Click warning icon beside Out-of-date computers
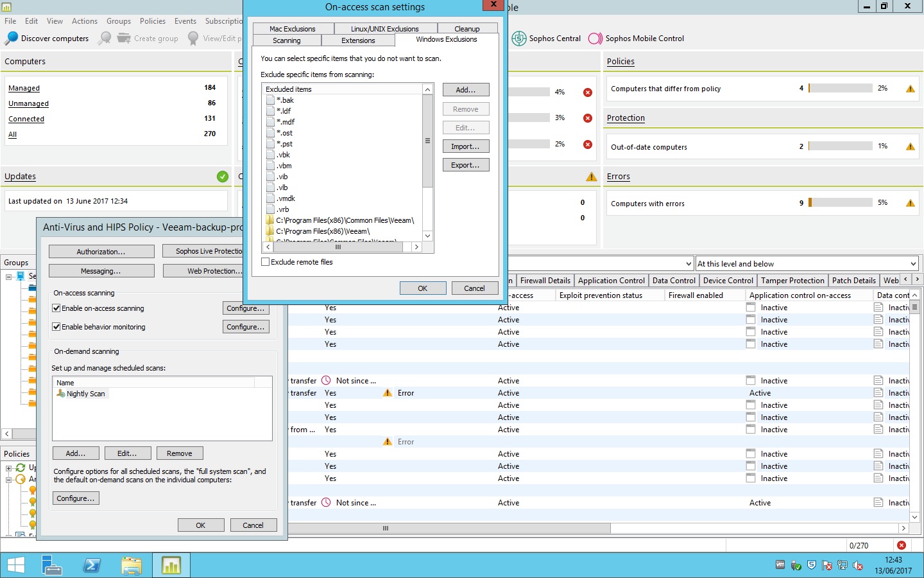This screenshot has height=578, width=924. pyautogui.click(x=911, y=146)
